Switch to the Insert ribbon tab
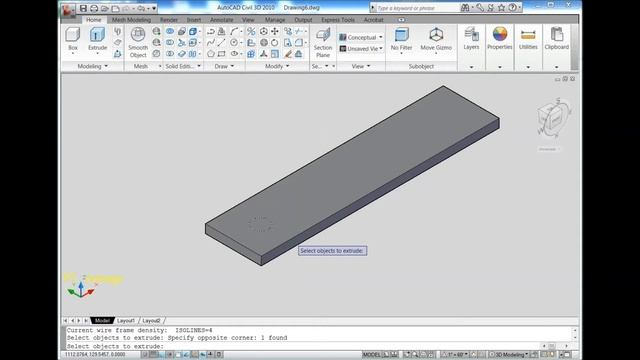Viewport: 640px width, 360px height. point(194,20)
